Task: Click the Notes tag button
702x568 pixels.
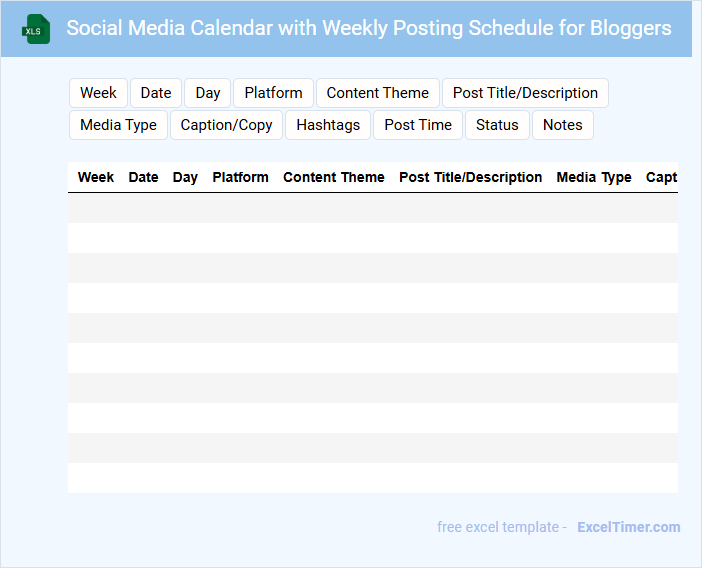Action: tap(562, 125)
